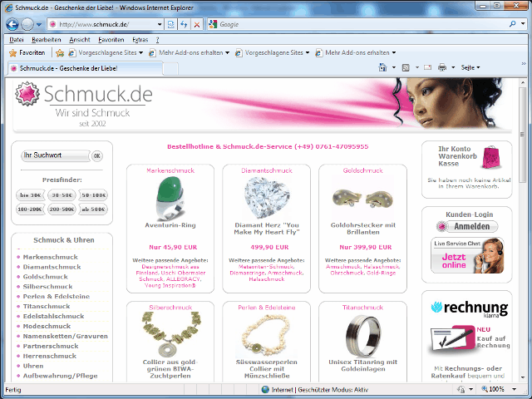The height and width of the screenshot is (399, 532).
Task: Click the pink shopping bag icon
Action: (490, 157)
